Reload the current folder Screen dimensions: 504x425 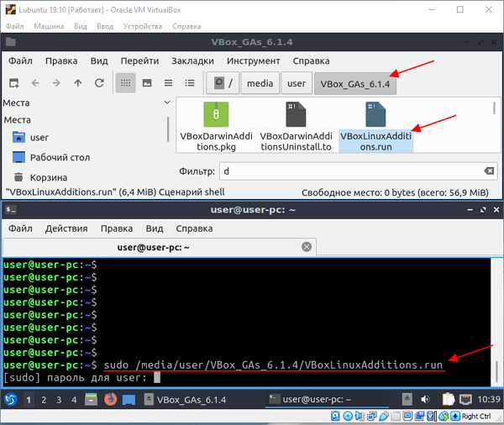point(99,83)
